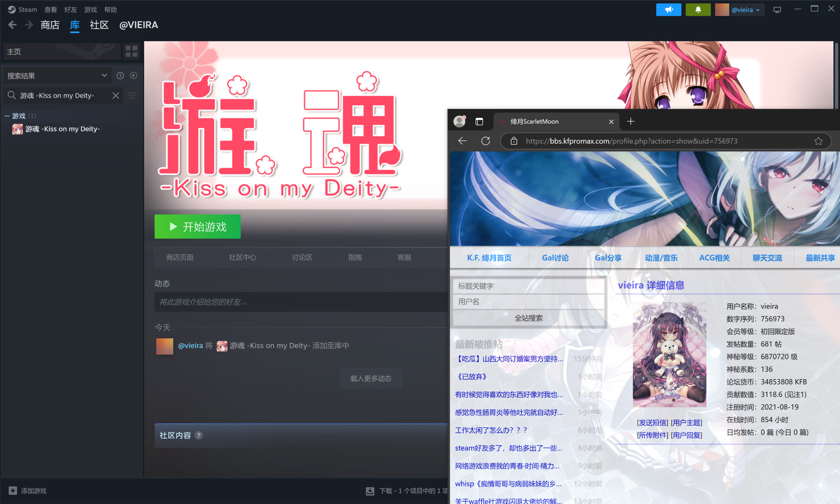Click the [发送短信] link
840x504 pixels.
(652, 422)
